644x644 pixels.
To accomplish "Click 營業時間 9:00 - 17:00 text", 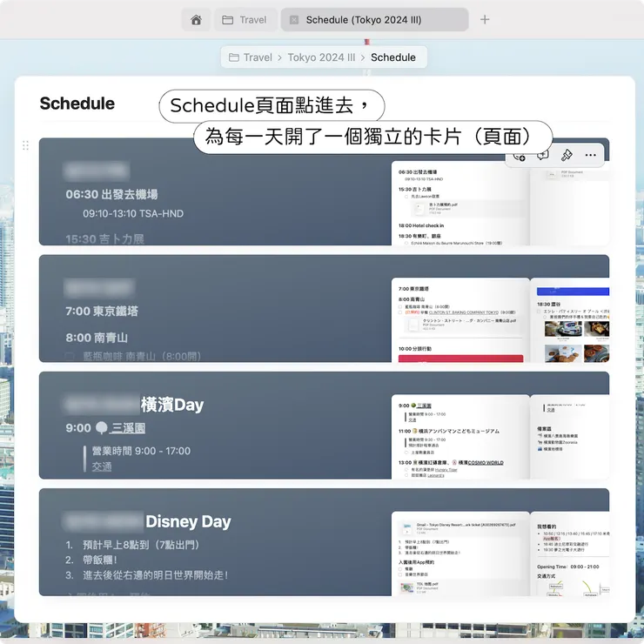I will coord(141,451).
